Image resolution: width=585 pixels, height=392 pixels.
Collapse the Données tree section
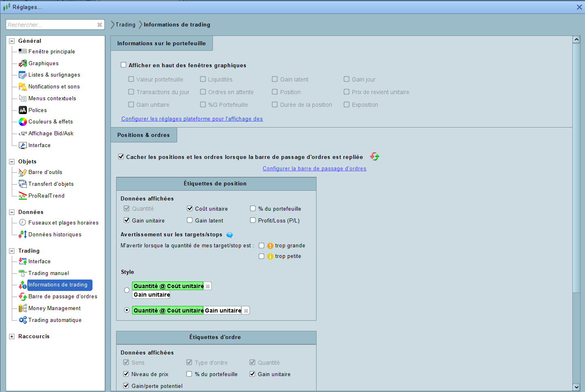12,212
